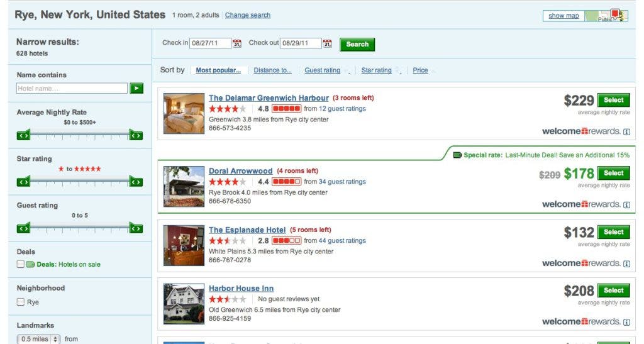This screenshot has height=344, width=644.
Task: Open The Delamar Greenwich Harbour hotel link
Action: (x=269, y=98)
